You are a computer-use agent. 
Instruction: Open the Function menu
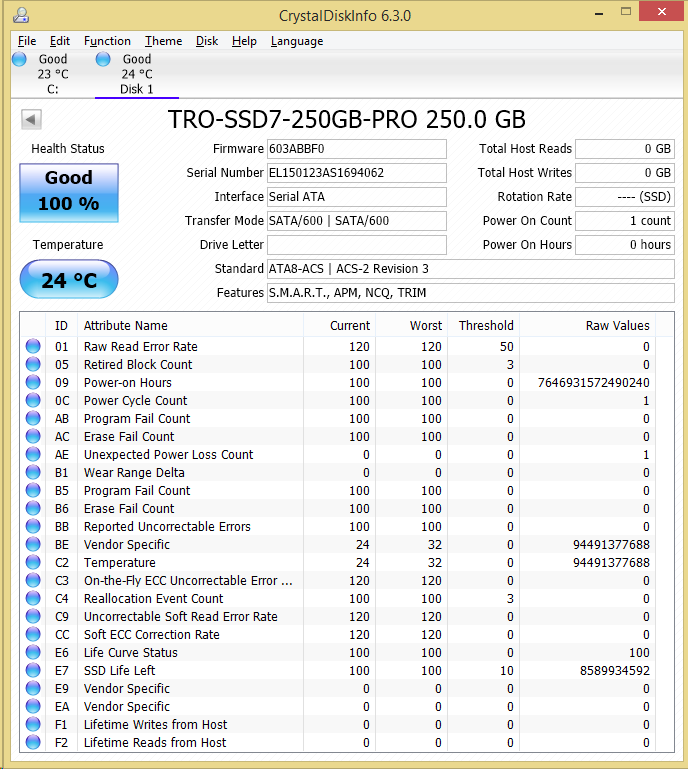click(107, 41)
